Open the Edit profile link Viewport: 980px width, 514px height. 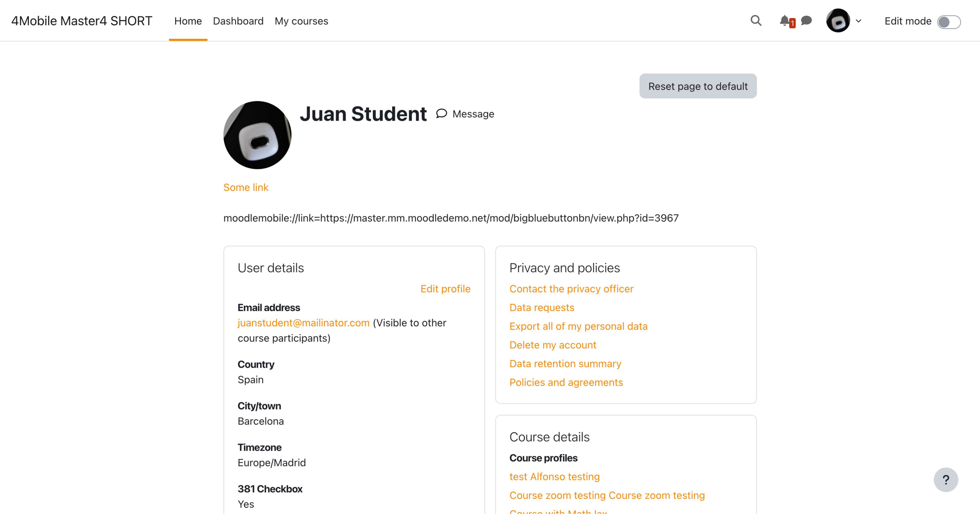coord(445,289)
